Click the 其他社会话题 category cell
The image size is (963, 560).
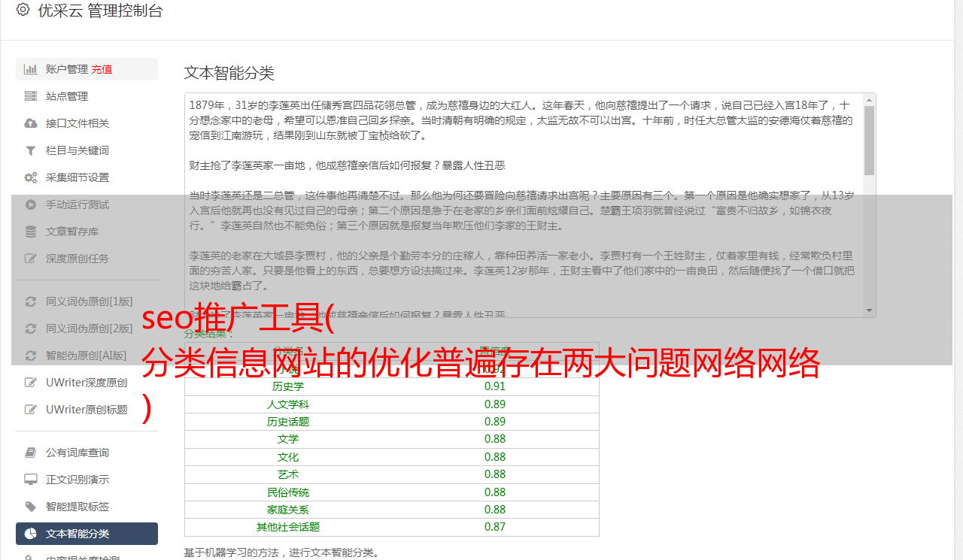(x=288, y=527)
